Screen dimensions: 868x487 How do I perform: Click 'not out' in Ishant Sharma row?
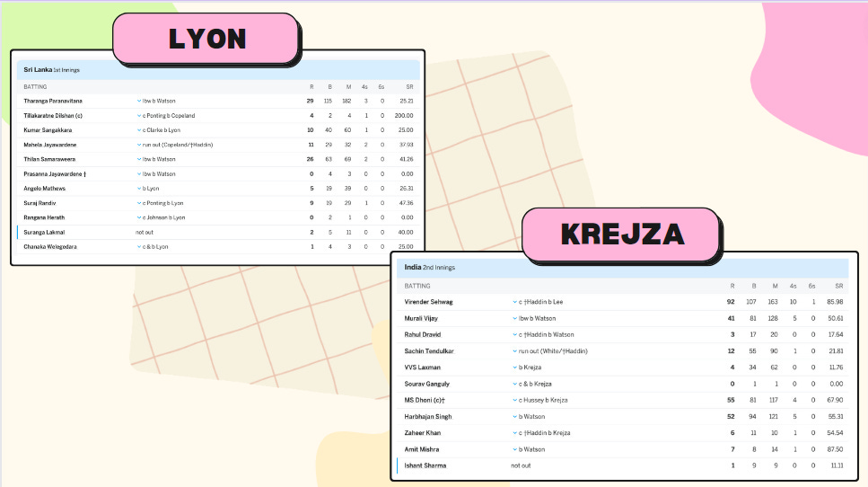tap(521, 465)
